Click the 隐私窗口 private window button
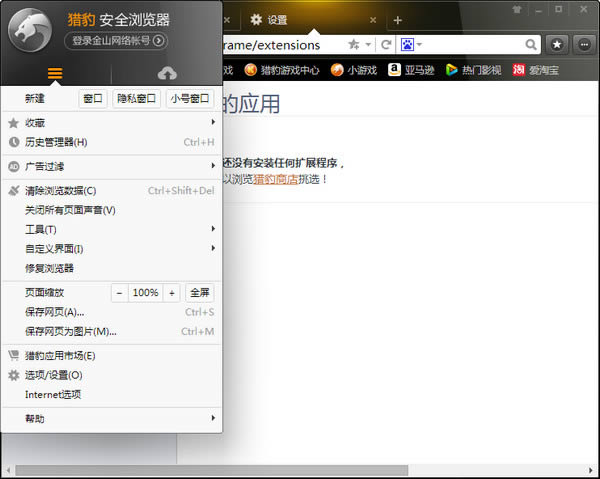The width and height of the screenshot is (600, 479). click(x=136, y=99)
